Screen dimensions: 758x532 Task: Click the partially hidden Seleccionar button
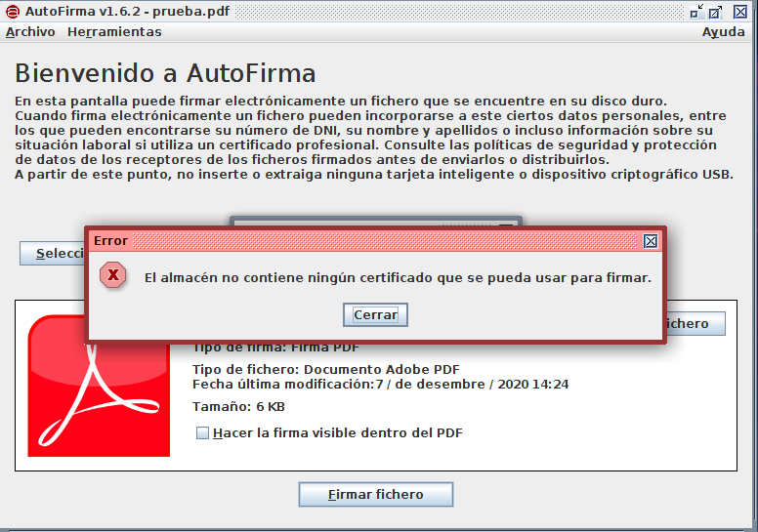pyautogui.click(x=52, y=254)
